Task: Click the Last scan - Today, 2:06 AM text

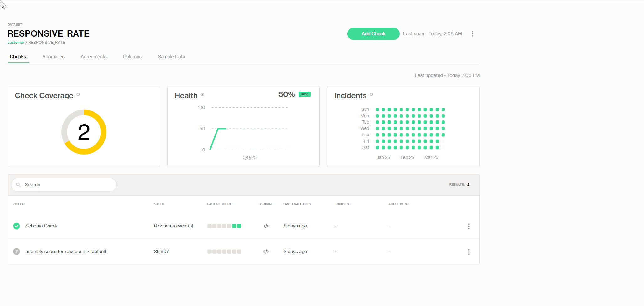Action: tap(432, 34)
